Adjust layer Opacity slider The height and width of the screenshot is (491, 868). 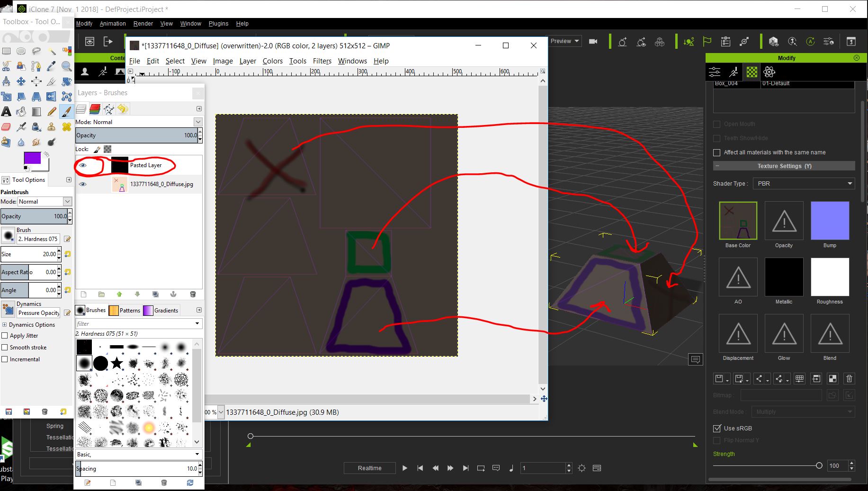(x=136, y=135)
